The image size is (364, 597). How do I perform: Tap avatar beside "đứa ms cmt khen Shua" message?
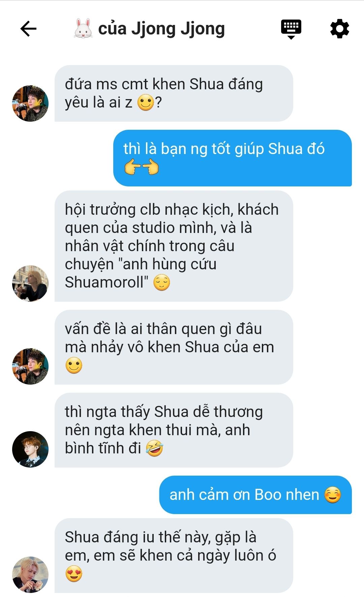[x=30, y=103]
